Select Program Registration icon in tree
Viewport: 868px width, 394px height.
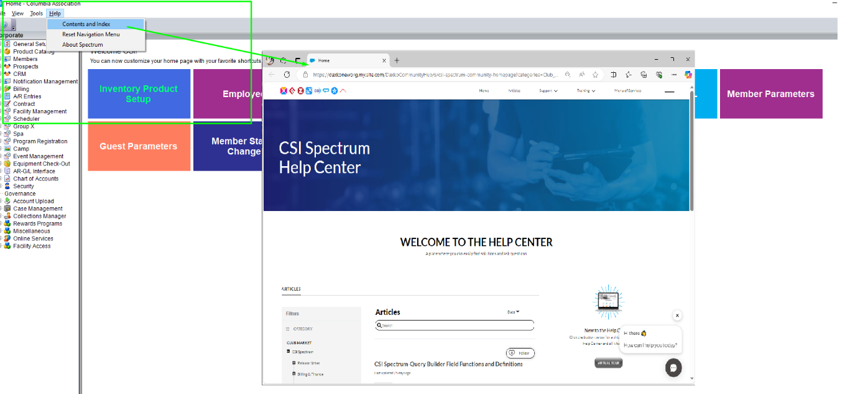tap(7, 141)
